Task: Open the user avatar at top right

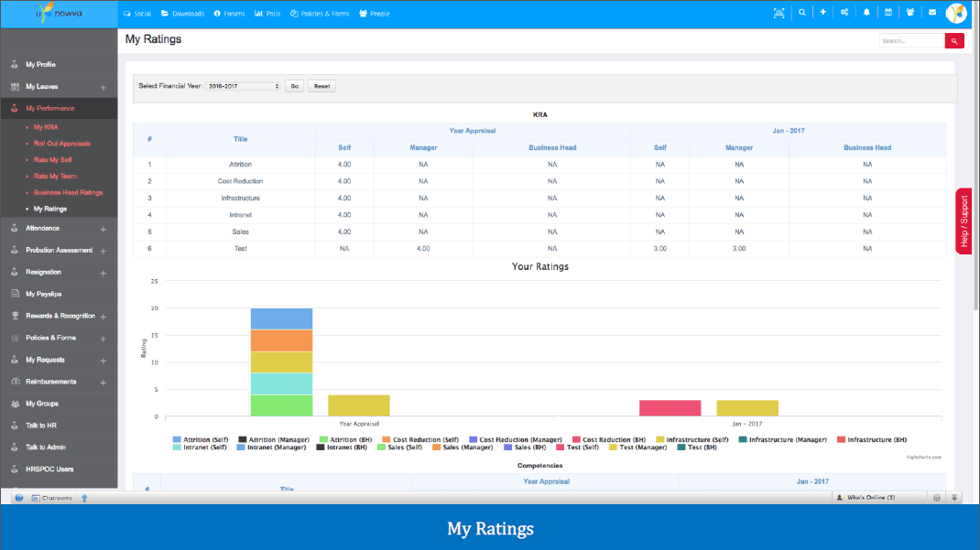Action: 956,13
